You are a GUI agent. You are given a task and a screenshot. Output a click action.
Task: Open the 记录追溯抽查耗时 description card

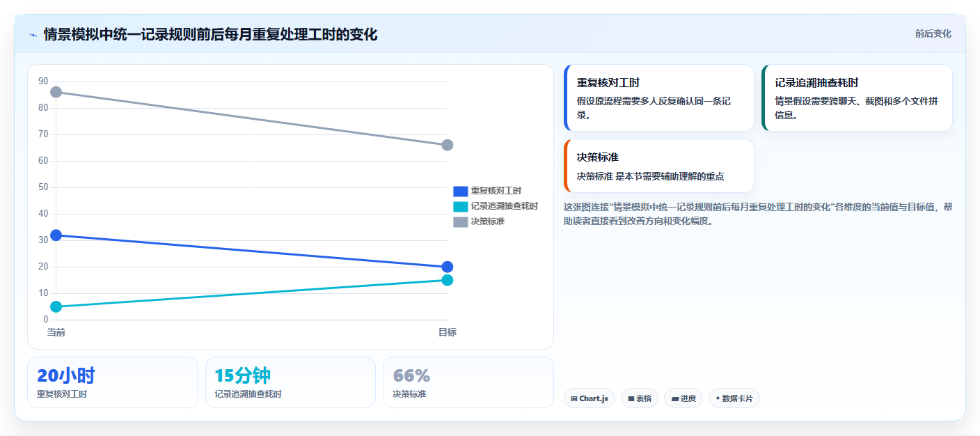[857, 98]
